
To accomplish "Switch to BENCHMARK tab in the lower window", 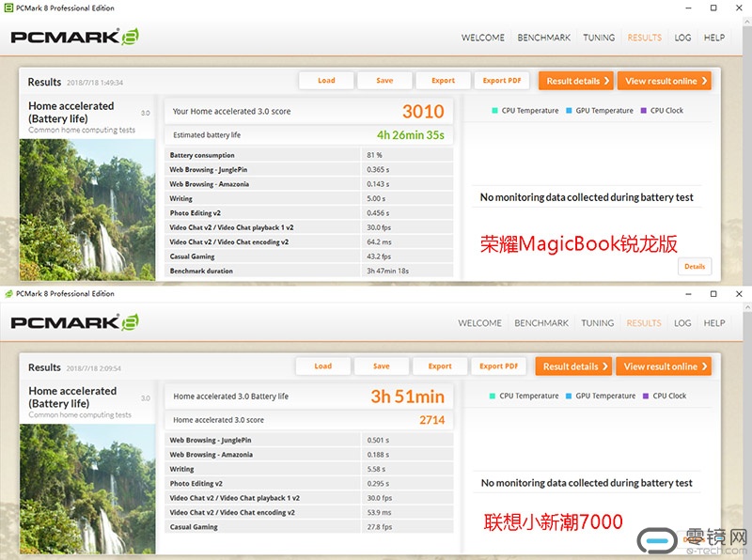I will pyautogui.click(x=541, y=323).
